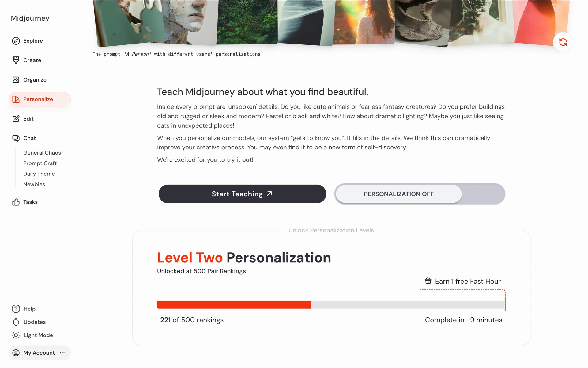The image size is (588, 368).
Task: Click the red rankings progress bar
Action: click(234, 305)
